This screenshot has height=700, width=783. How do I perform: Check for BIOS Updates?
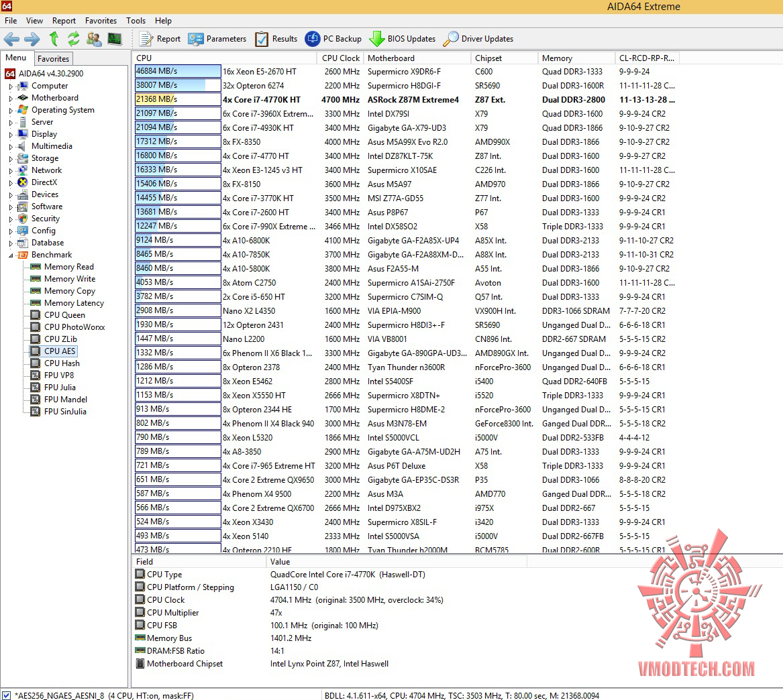403,39
